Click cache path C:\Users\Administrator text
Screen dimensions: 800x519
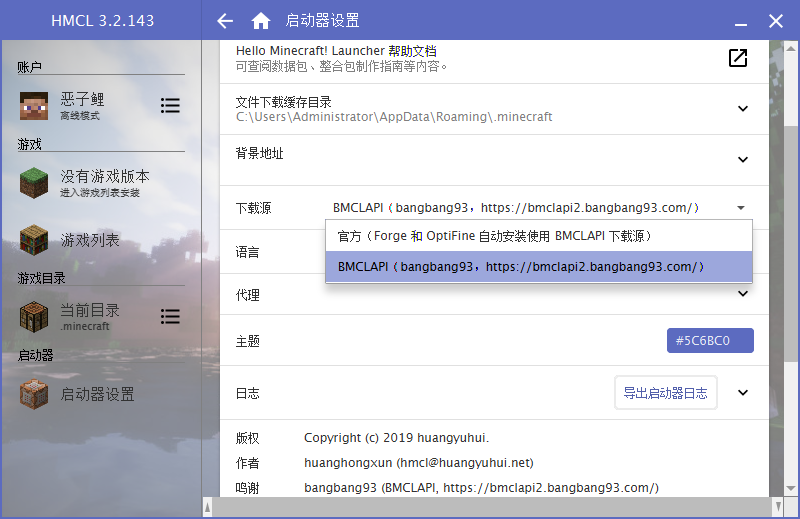[394, 117]
